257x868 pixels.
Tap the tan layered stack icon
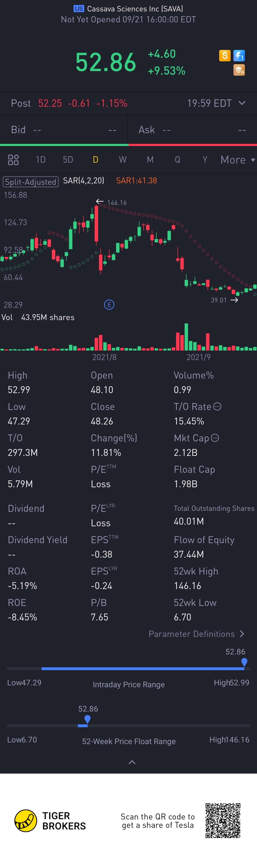coord(239,70)
